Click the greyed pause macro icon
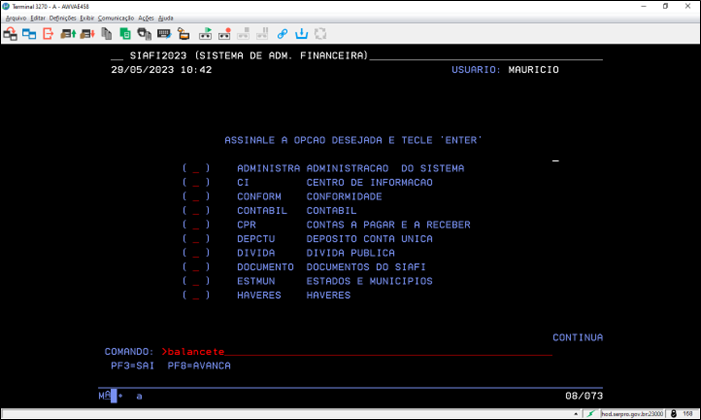This screenshot has width=701, height=420. (x=262, y=34)
